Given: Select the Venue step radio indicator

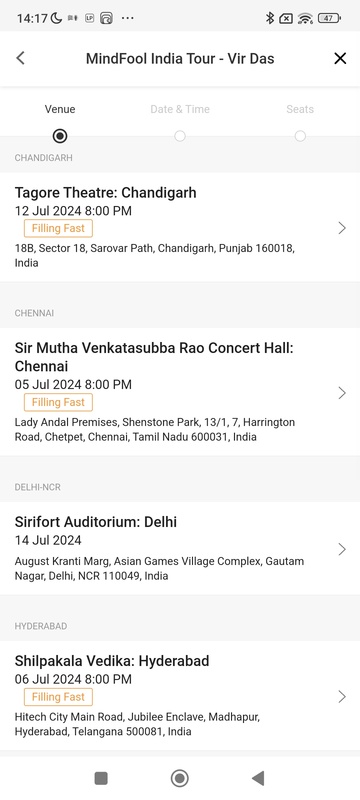Looking at the screenshot, I should tap(60, 136).
